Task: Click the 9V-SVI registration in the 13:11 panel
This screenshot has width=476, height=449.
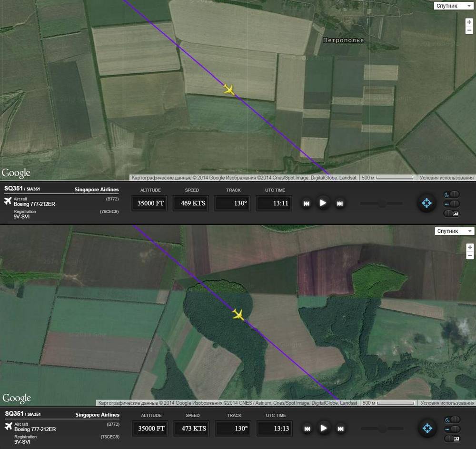Action: [21, 217]
